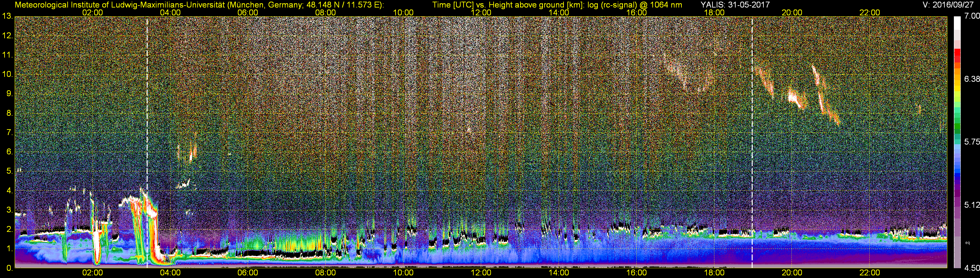Pick the 08:00 label on the bottom time axis
Screen dimensions: 980x278
pyautogui.click(x=326, y=273)
